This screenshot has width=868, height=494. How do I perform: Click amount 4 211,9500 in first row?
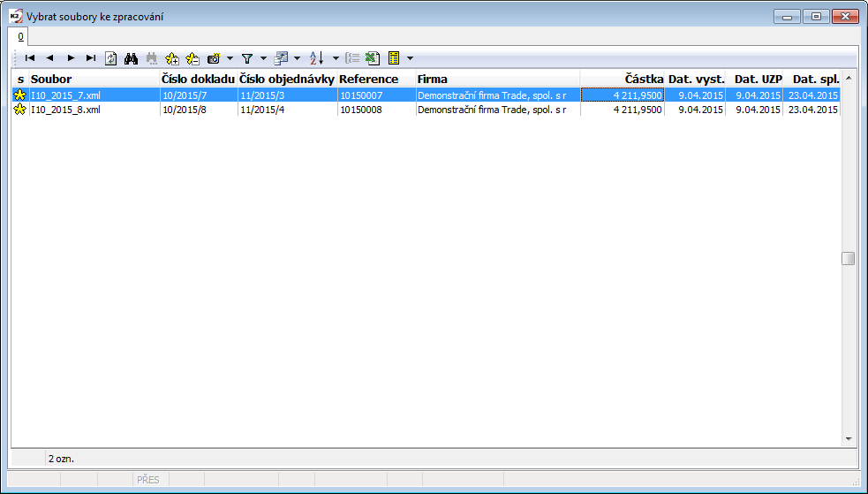click(638, 95)
